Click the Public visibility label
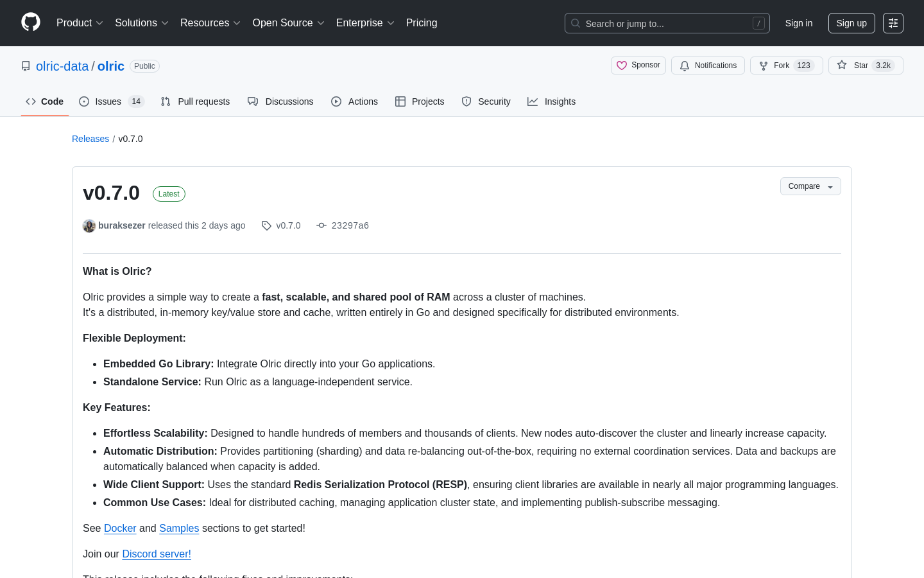Screen dimensions: 924x578 click(144, 66)
